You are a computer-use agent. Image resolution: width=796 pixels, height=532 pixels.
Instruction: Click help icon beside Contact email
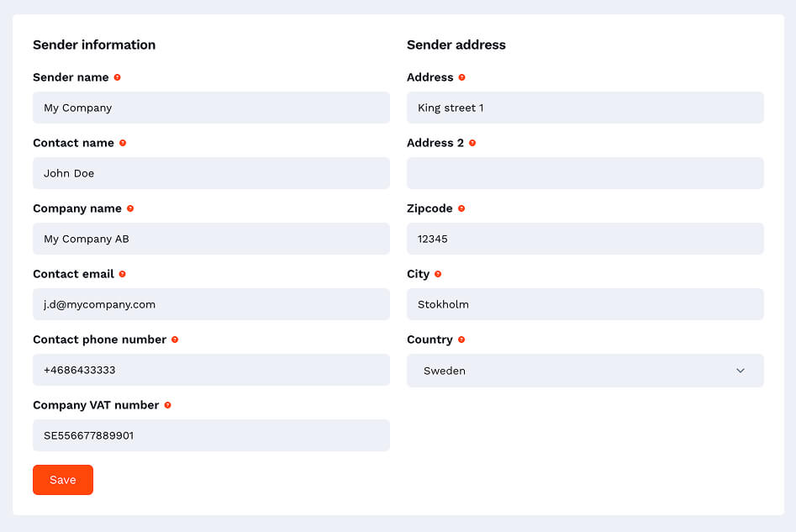click(x=123, y=274)
